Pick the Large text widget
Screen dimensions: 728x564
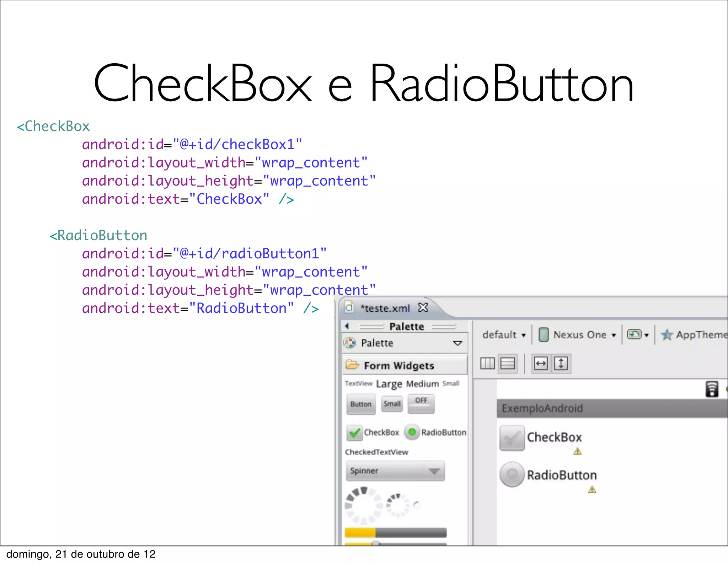[x=389, y=384]
